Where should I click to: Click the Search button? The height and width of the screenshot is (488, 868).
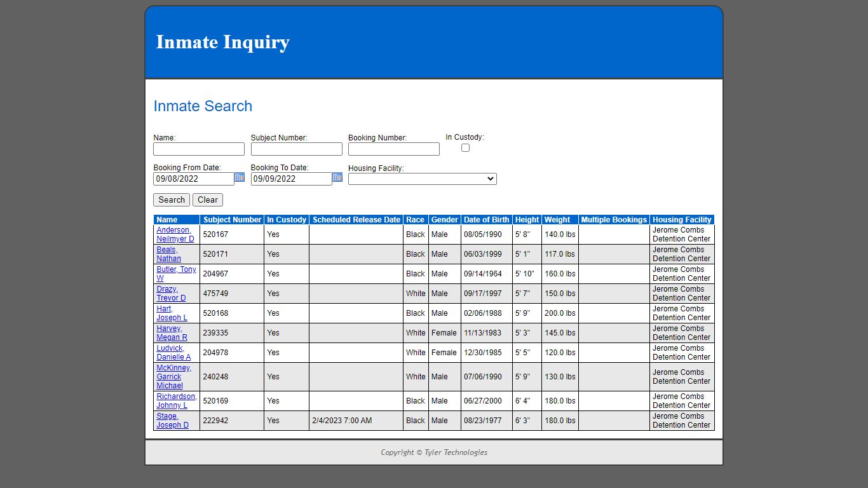click(x=172, y=200)
